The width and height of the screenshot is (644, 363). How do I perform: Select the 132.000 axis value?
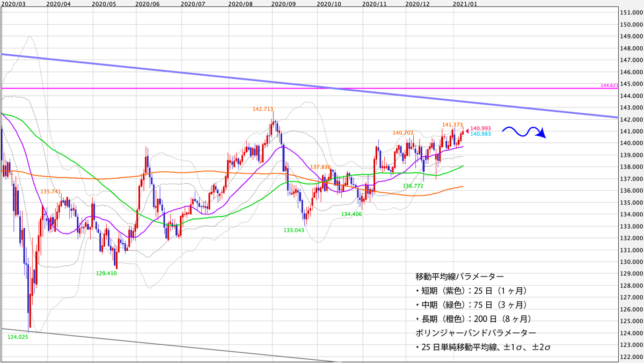pyautogui.click(x=631, y=238)
